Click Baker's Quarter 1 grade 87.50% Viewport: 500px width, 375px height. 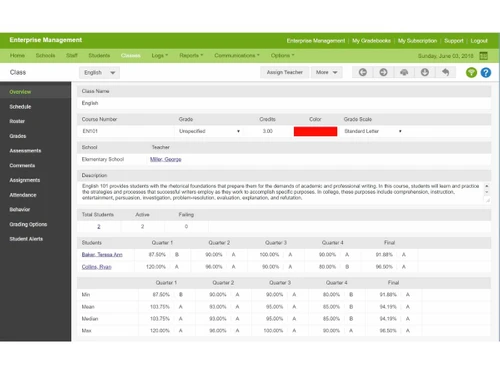[157, 255]
